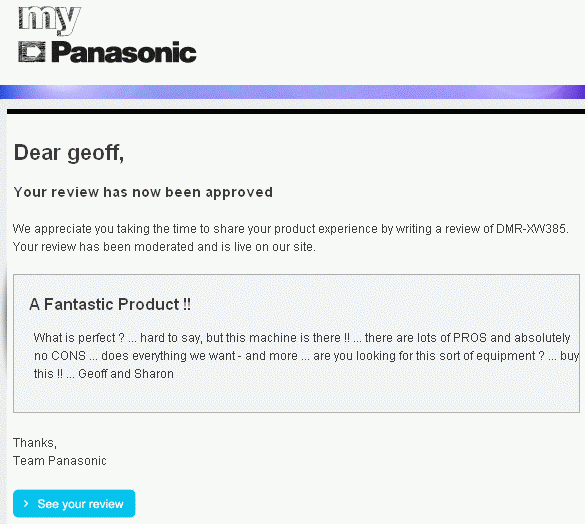Viewport: 585px width, 524px height.
Task: Click the Panasonic square logo icon
Action: (32, 52)
